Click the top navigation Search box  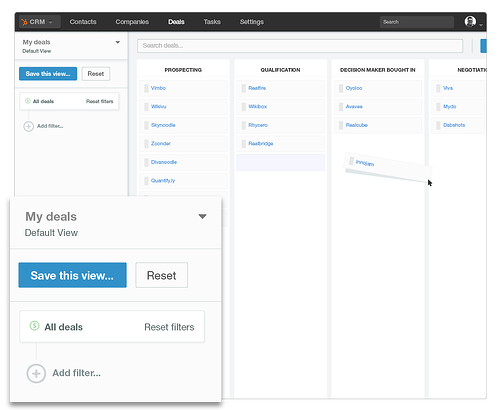coord(417,22)
